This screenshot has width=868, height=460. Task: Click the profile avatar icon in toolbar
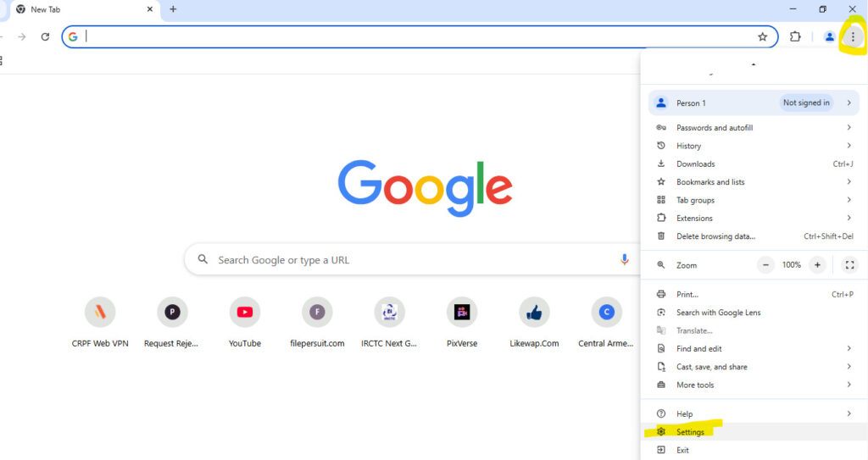[829, 36]
